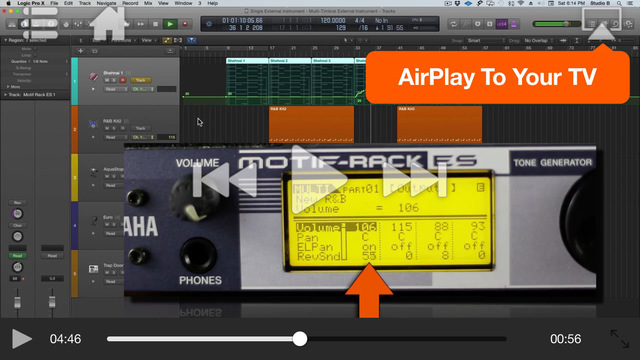The height and width of the screenshot is (360, 640).
Task: Skip to next video with forward icon
Action: pyautogui.click(x=414, y=179)
